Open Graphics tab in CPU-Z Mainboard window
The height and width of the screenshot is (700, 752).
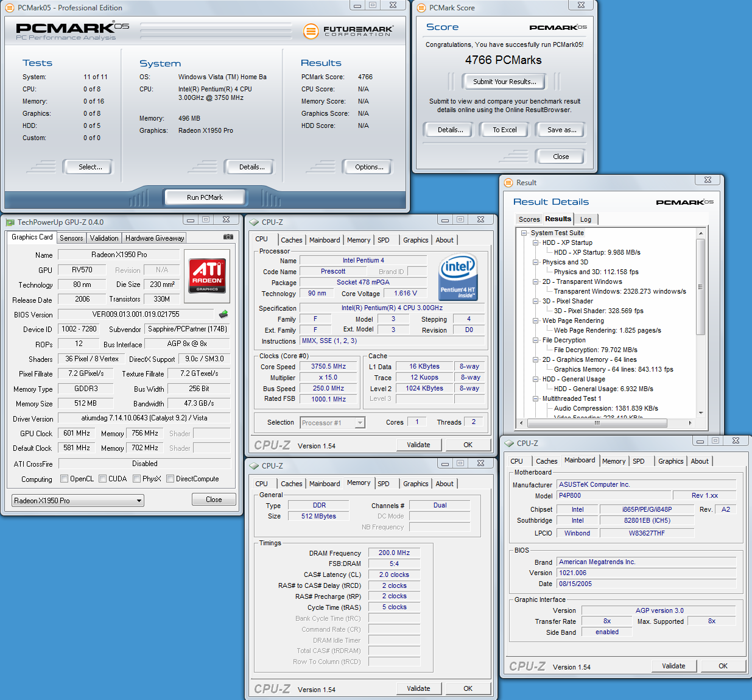pos(671,461)
